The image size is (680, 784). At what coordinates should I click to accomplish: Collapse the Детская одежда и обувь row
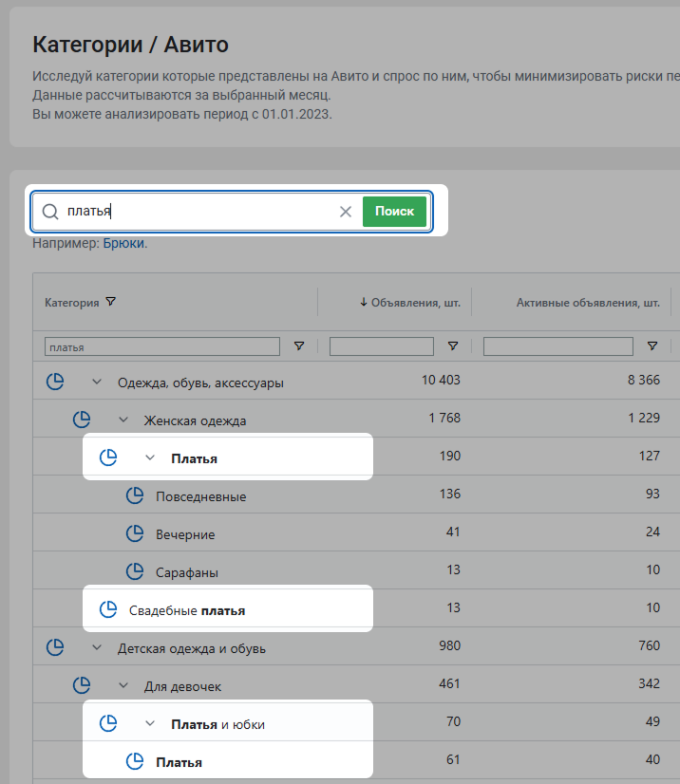pyautogui.click(x=97, y=648)
